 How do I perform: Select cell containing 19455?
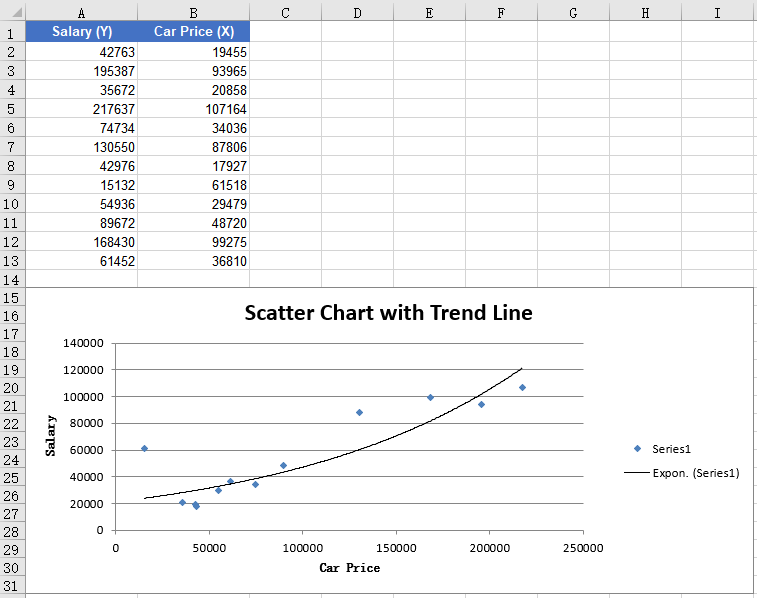194,52
